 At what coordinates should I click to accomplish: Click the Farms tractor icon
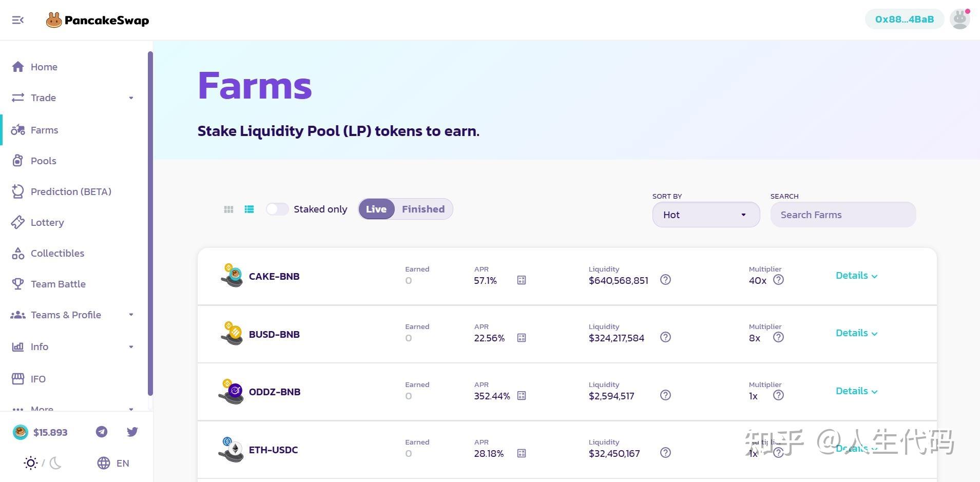[x=18, y=130]
